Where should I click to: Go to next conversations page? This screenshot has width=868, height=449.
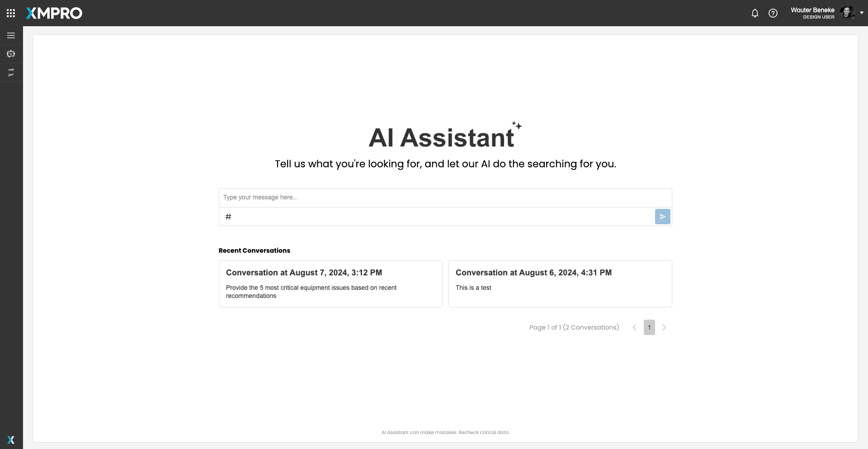pyautogui.click(x=664, y=327)
